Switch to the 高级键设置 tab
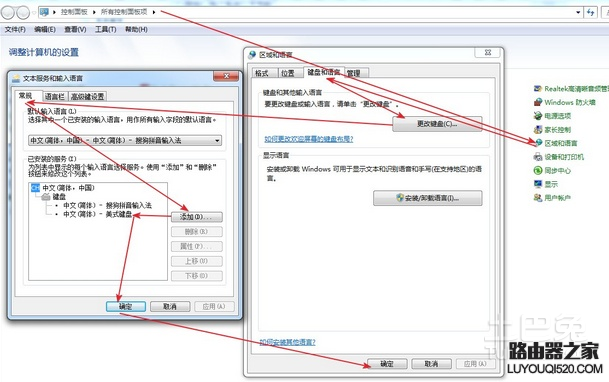Viewport: 609px width, 382px height. point(87,96)
